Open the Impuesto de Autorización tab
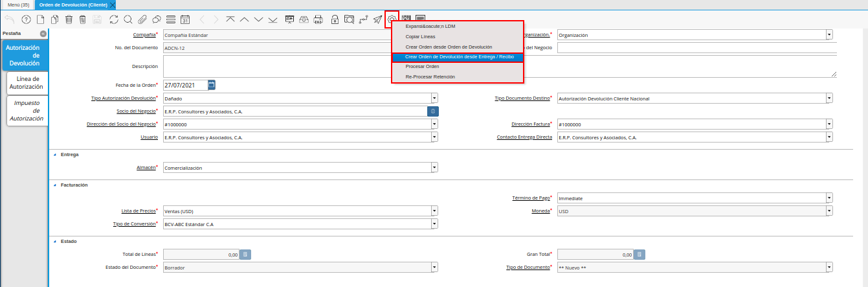The height and width of the screenshot is (287, 868). (x=28, y=111)
